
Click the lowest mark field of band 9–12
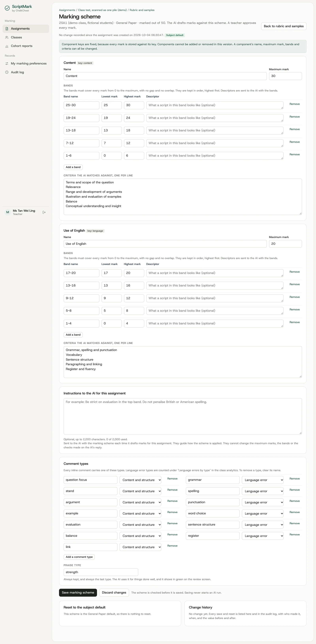click(x=112, y=298)
